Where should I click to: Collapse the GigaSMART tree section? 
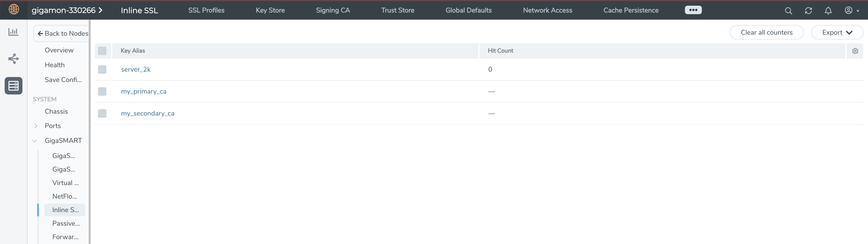tap(35, 140)
